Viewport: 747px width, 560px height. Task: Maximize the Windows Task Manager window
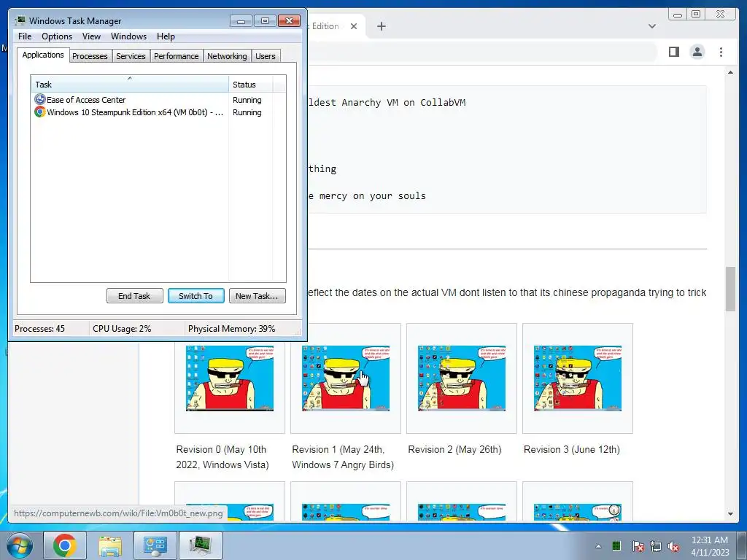pos(265,21)
